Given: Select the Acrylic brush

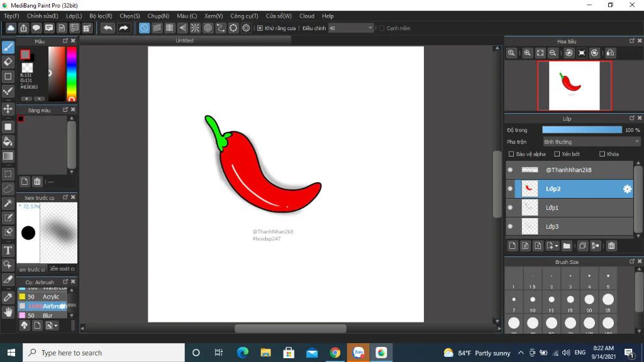Looking at the screenshot, I should (x=42, y=297).
